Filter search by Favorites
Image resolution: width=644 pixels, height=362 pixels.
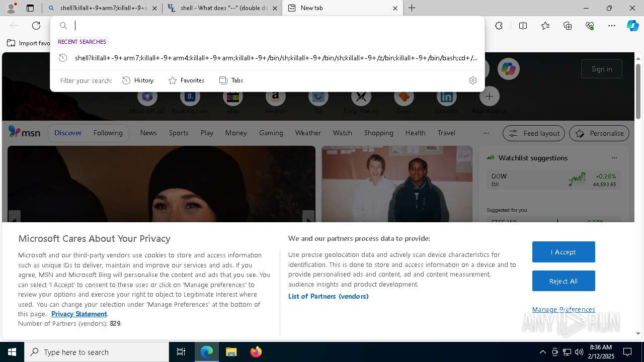click(x=186, y=80)
